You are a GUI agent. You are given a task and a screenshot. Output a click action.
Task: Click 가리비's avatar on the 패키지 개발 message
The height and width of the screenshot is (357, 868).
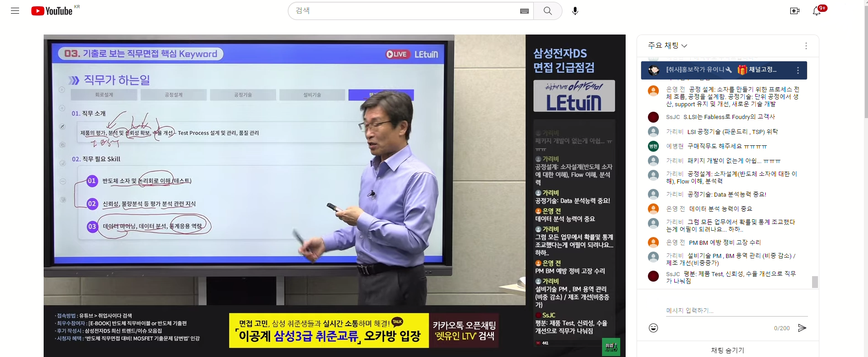coord(653,161)
